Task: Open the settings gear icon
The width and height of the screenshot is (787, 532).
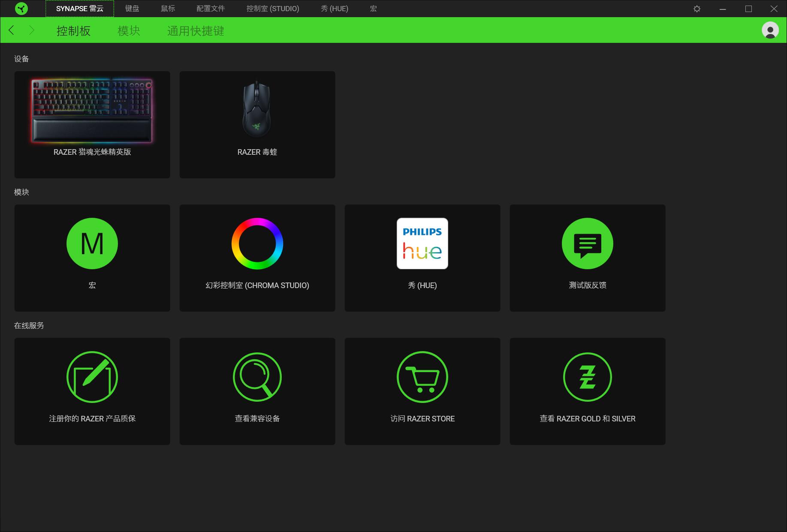Action: point(697,9)
